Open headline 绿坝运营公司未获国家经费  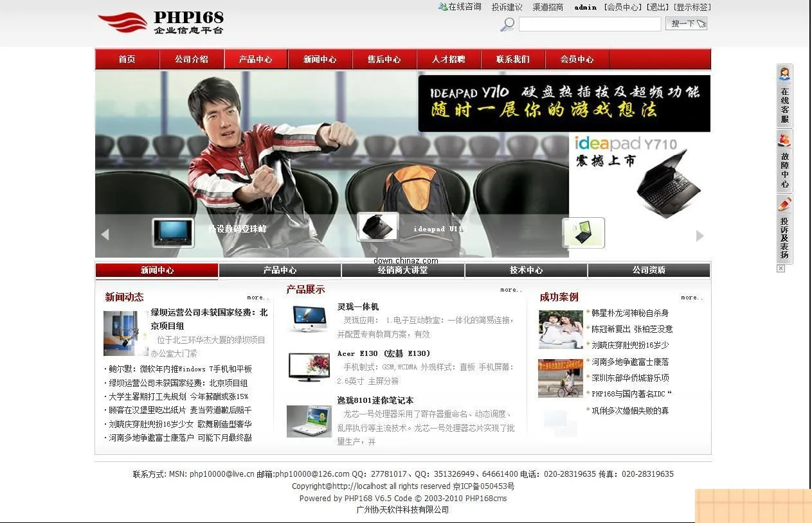209,319
